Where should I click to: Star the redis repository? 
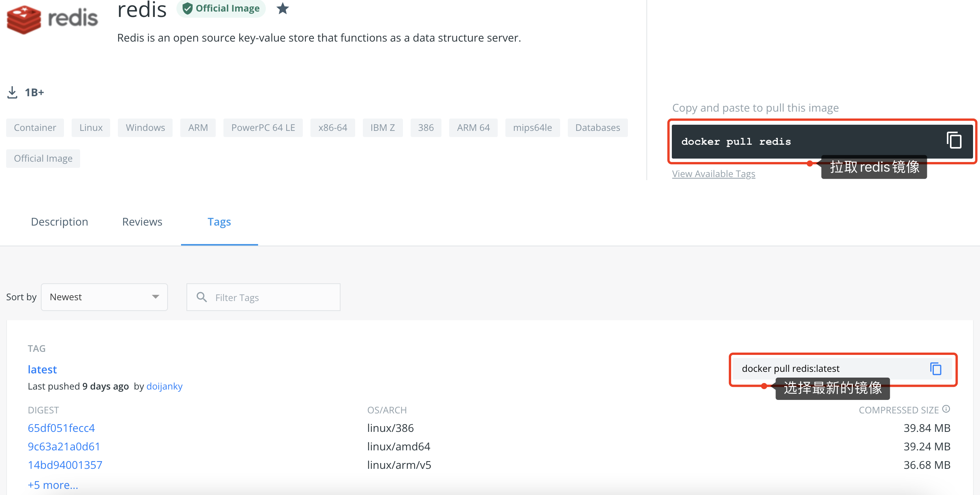coord(283,8)
